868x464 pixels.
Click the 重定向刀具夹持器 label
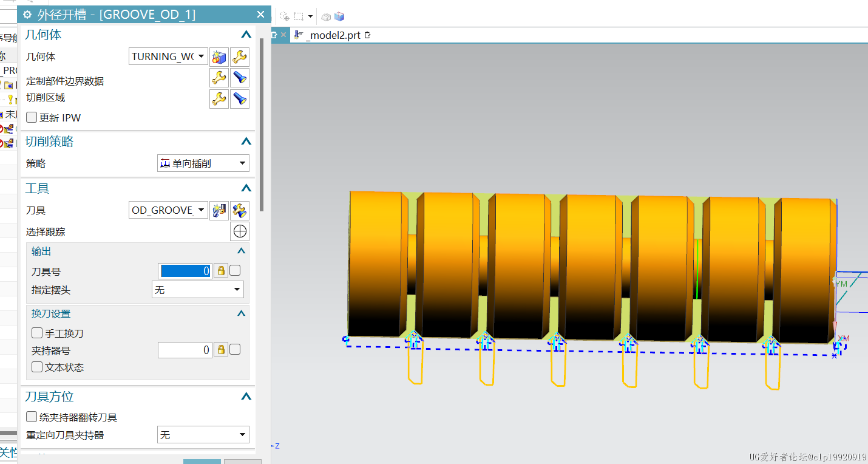click(x=65, y=435)
